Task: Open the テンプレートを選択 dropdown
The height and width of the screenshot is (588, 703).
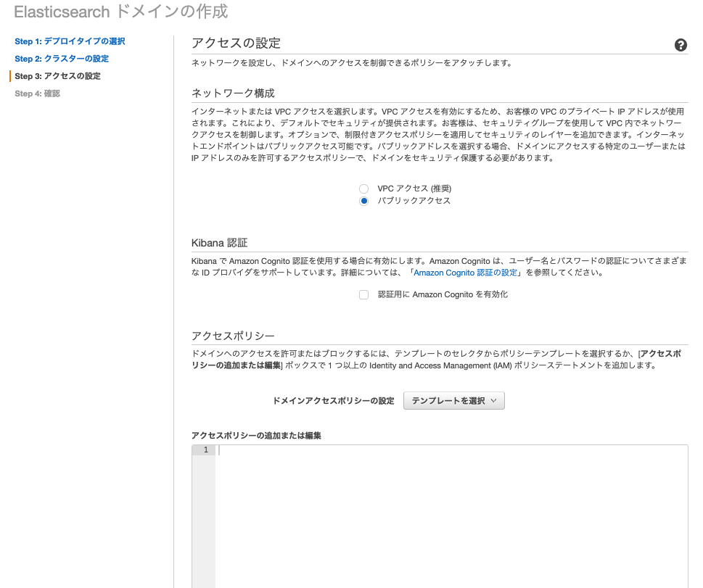Action: [453, 401]
